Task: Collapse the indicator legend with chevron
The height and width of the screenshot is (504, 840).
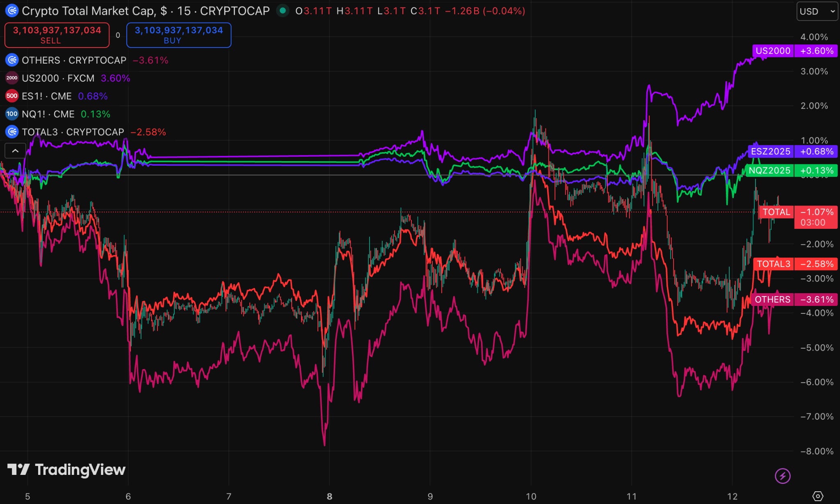Action: tap(15, 151)
